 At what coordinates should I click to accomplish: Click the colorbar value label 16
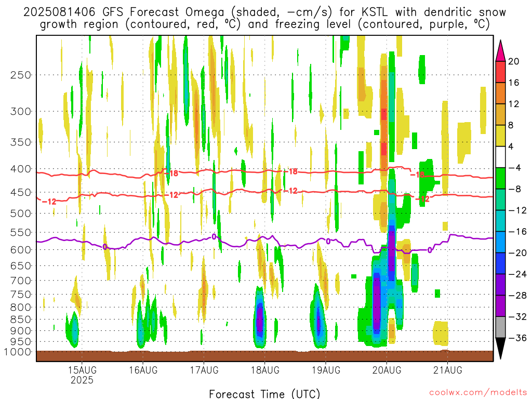[514, 83]
